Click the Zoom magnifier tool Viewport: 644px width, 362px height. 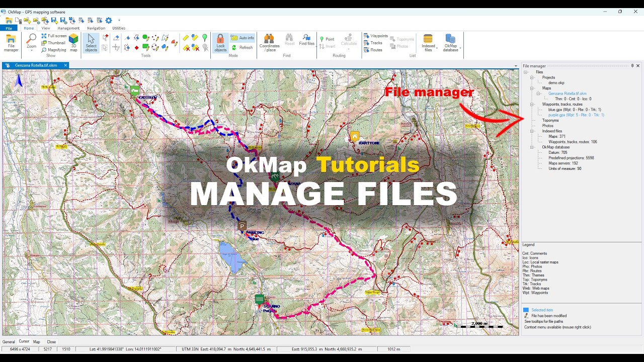point(31,43)
